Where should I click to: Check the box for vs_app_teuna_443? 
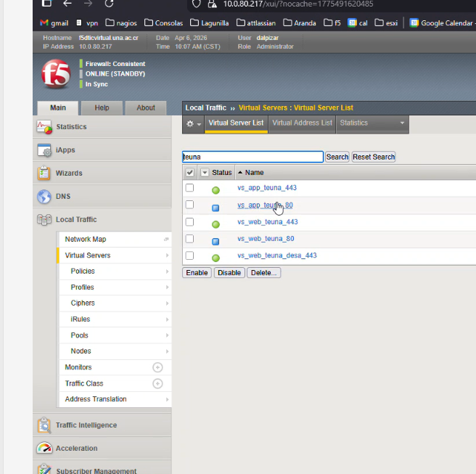pos(190,188)
